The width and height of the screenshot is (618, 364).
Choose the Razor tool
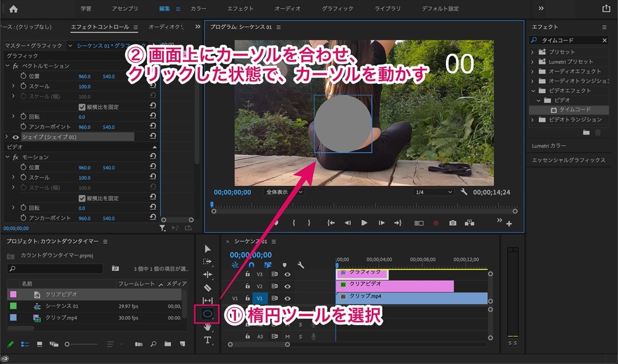[208, 287]
